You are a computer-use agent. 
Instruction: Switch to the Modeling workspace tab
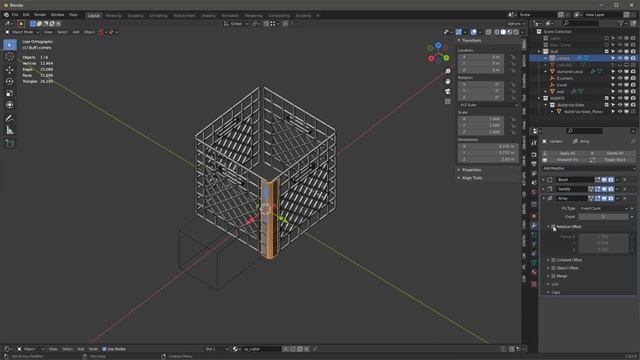(x=113, y=16)
